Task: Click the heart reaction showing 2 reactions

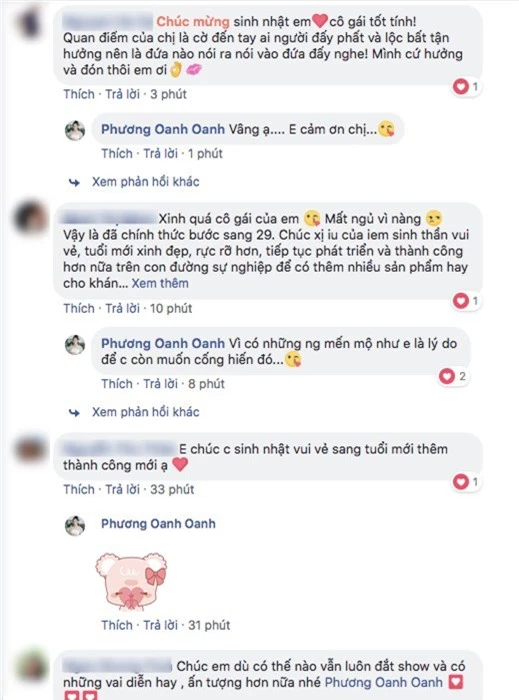Action: (x=453, y=376)
